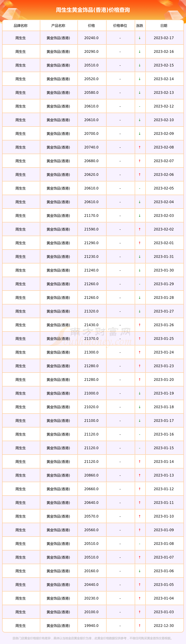Click the price 19940.0 in last row
This screenshot has width=186, height=644.
pos(91,626)
